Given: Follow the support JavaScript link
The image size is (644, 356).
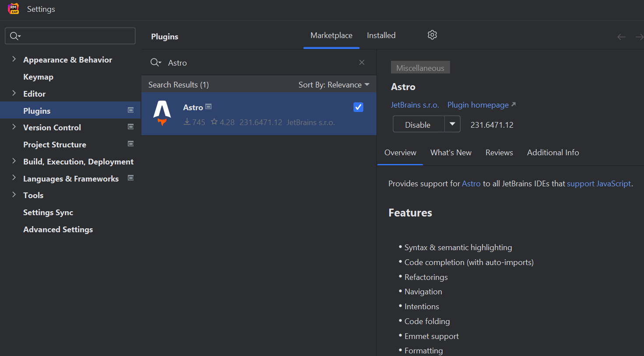Looking at the screenshot, I should tap(599, 184).
